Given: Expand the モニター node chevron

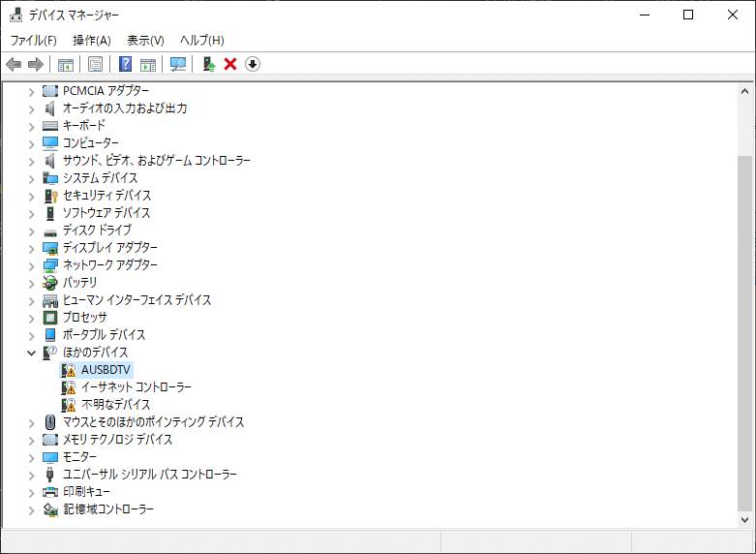Looking at the screenshot, I should 31,457.
